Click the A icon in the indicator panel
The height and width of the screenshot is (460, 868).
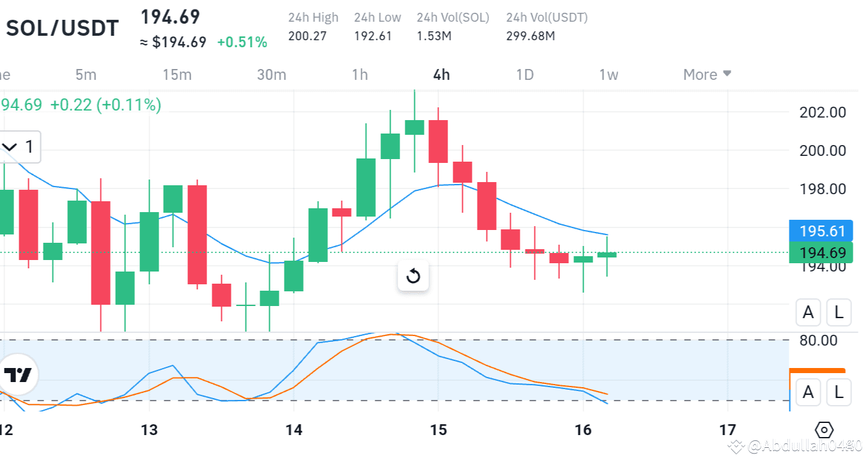(x=808, y=392)
